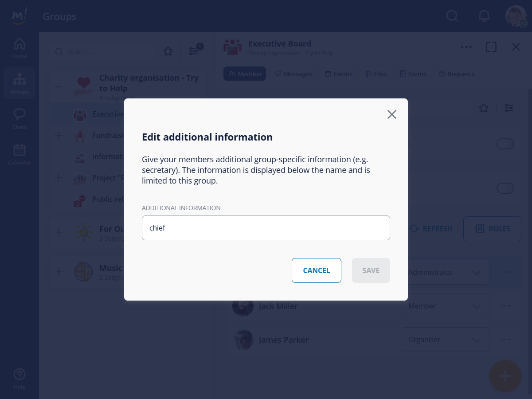Click the CANCEL button in dialog
The image size is (532, 399).
coord(317,270)
